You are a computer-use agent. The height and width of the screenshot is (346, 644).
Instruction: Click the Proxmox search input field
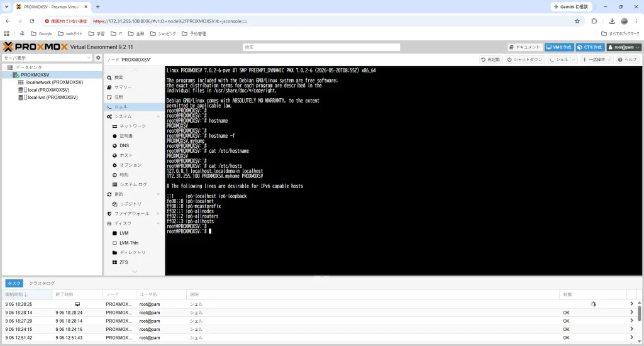pos(321,47)
